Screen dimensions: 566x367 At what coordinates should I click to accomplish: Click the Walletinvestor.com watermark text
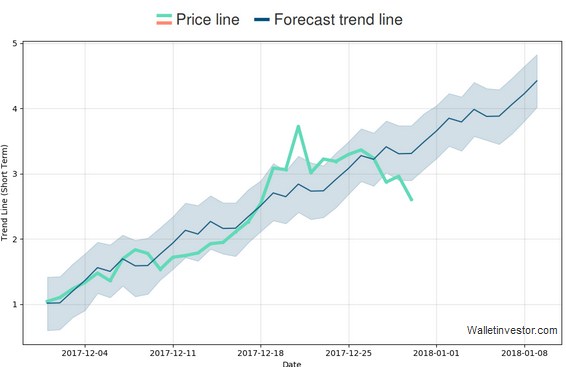coord(512,330)
